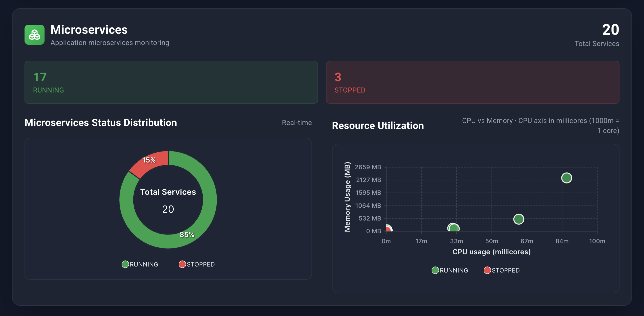The image size is (644, 316).
Task: Click the 85% label on donut chart
Action: 187,234
